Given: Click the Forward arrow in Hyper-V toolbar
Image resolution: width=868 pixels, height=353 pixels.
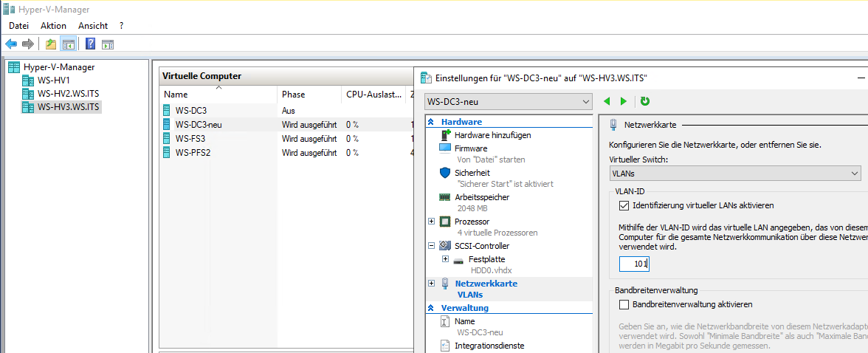Looking at the screenshot, I should click(28, 44).
